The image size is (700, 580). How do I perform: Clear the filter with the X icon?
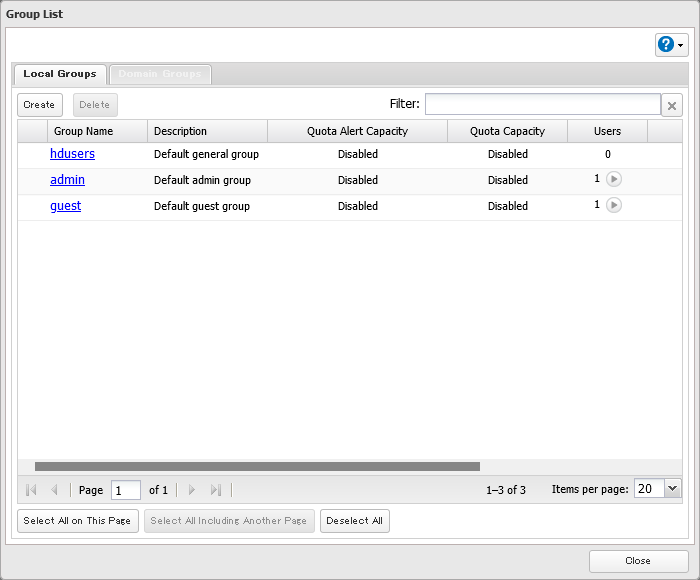pyautogui.click(x=673, y=105)
